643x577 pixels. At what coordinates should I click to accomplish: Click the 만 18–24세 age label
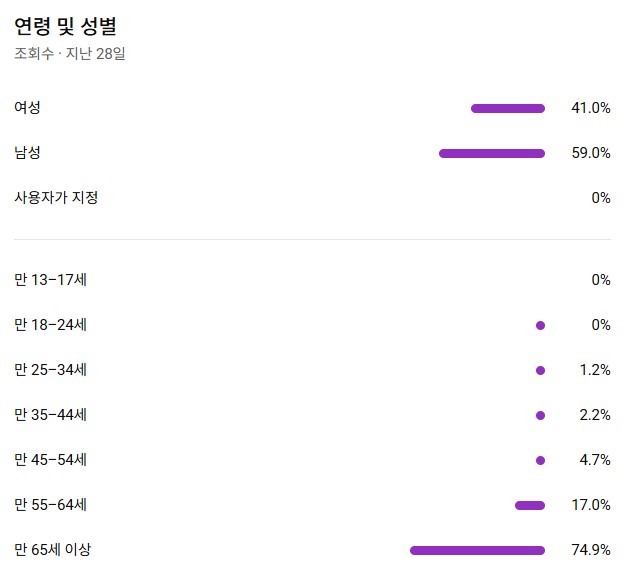51,325
